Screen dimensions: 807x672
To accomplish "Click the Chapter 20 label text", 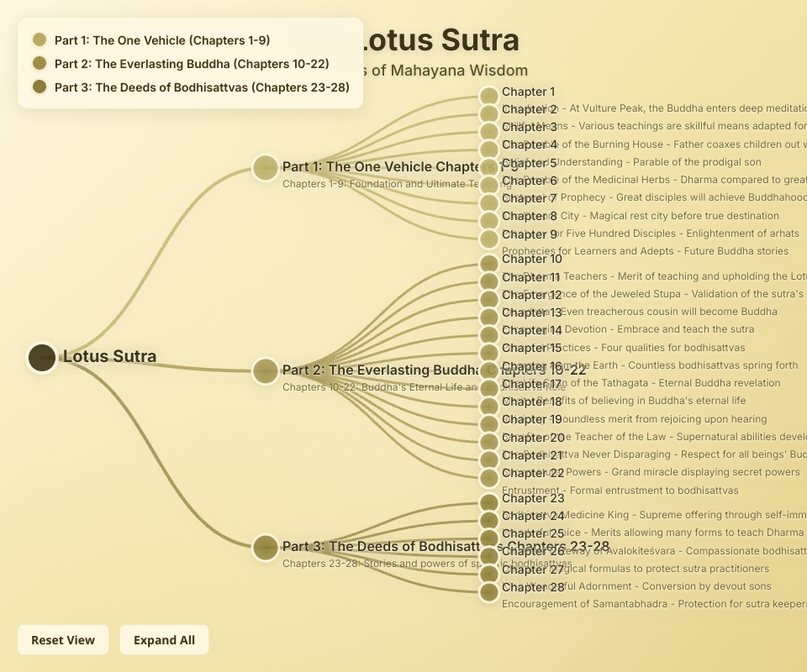I will pos(535,438).
